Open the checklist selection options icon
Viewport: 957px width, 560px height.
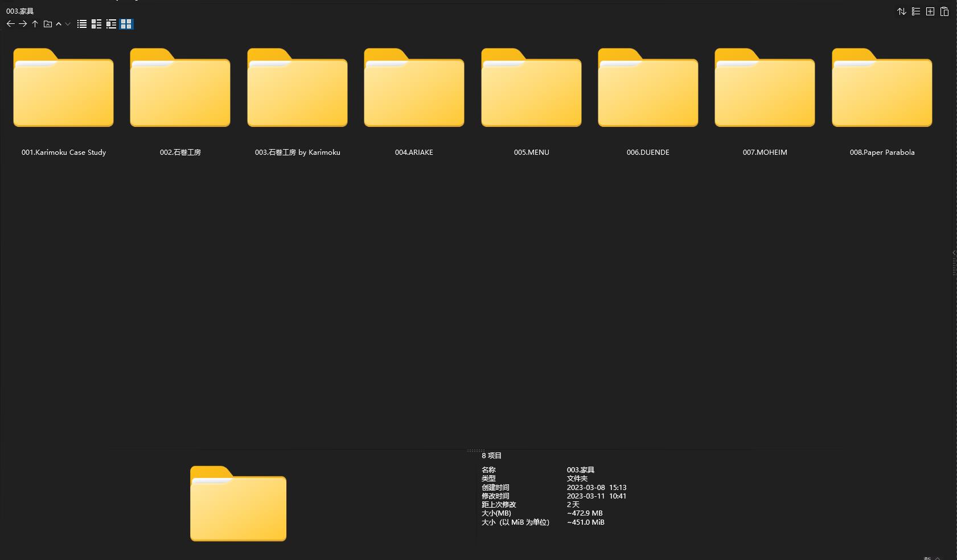(x=916, y=11)
